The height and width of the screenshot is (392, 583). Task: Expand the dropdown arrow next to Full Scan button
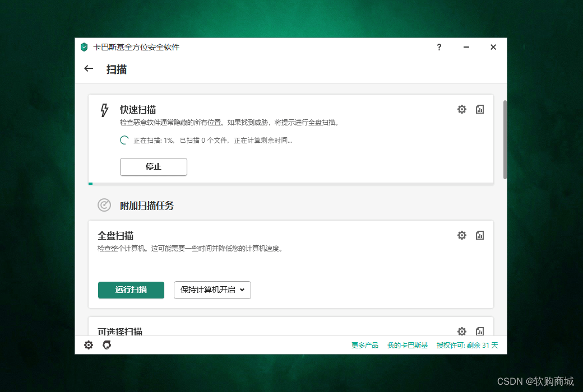(243, 290)
